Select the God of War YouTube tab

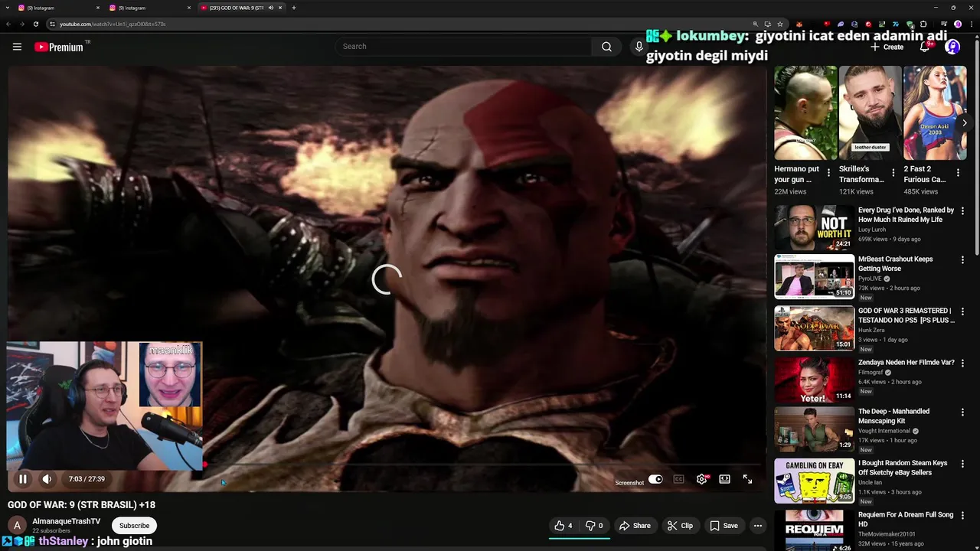coord(237,8)
